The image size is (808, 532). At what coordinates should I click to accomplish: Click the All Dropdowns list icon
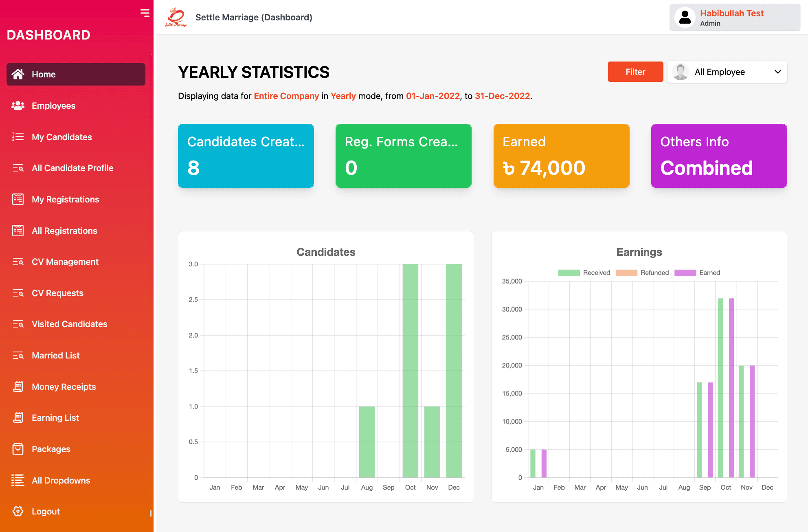pyautogui.click(x=18, y=480)
